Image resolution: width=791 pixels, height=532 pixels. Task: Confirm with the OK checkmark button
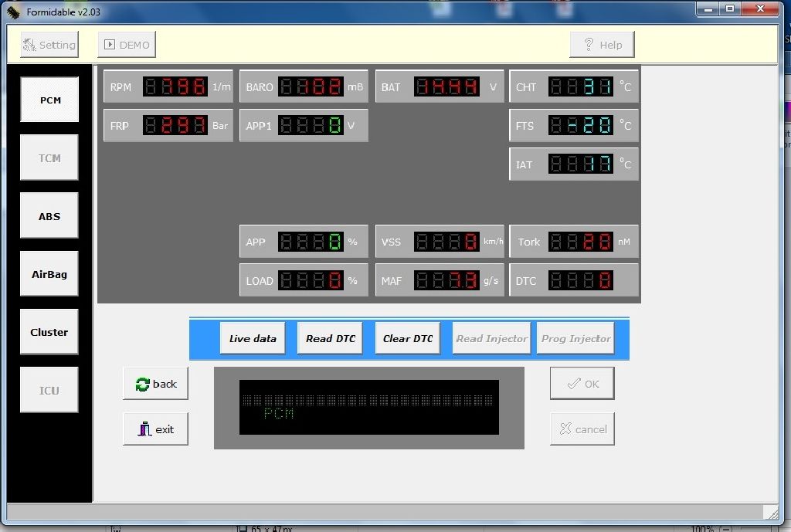coord(582,384)
